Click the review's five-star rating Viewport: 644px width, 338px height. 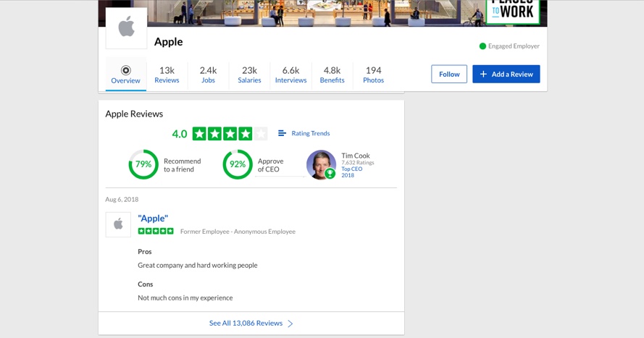coord(156,231)
